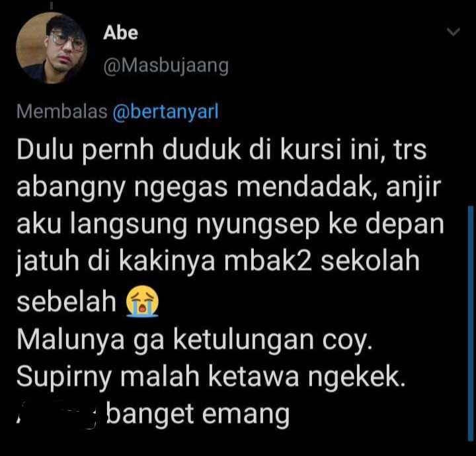The image size is (476, 456).
Task: Click the Membalas reply label
Action: [x=62, y=111]
